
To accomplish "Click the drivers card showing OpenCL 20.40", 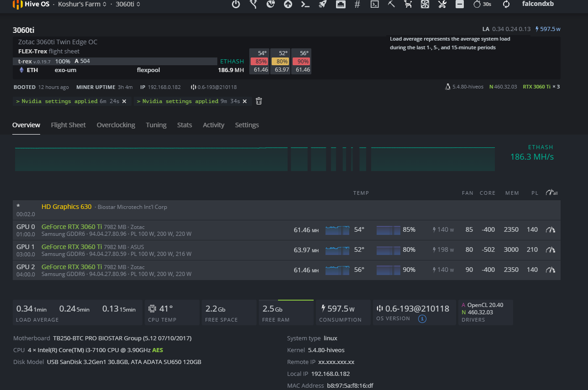I will pyautogui.click(x=485, y=312).
